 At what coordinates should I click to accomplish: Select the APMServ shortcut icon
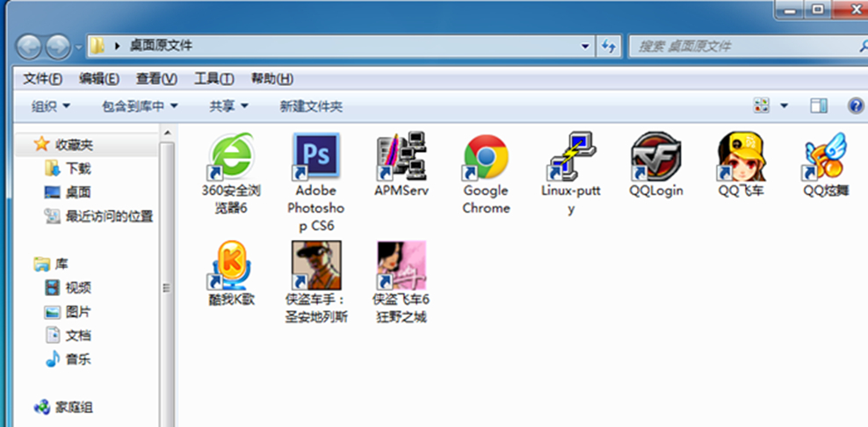(x=401, y=156)
